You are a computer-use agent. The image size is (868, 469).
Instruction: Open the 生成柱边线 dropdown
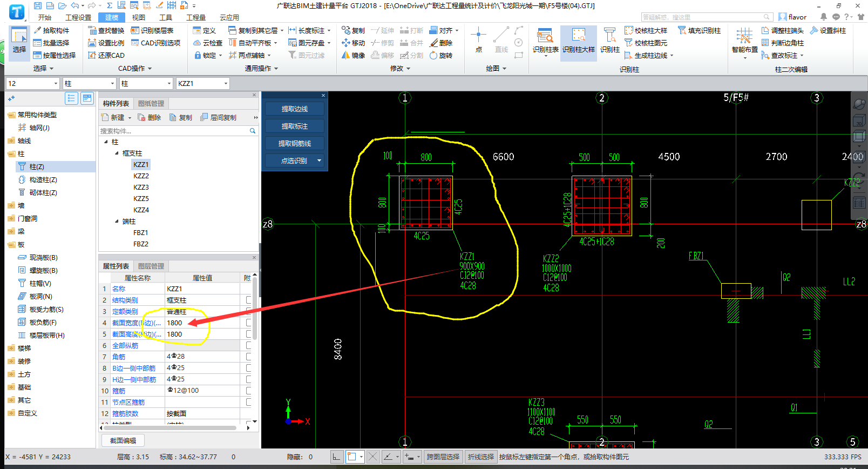[x=672, y=55]
